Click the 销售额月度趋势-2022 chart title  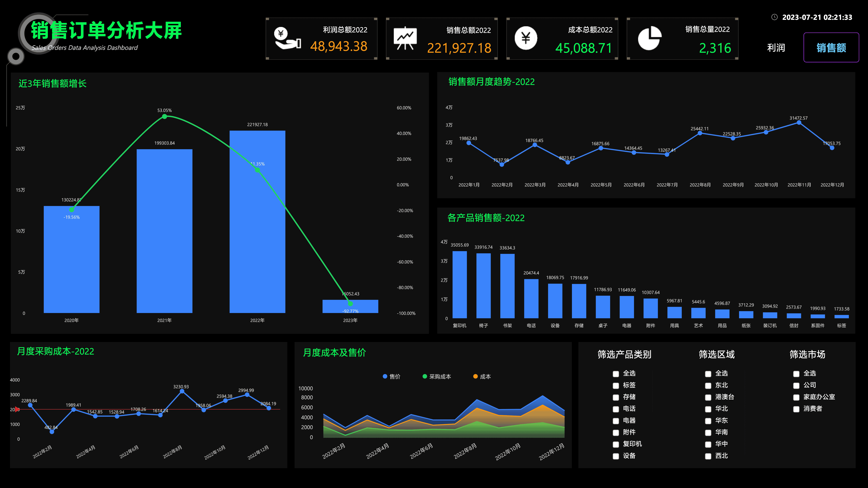point(491,82)
